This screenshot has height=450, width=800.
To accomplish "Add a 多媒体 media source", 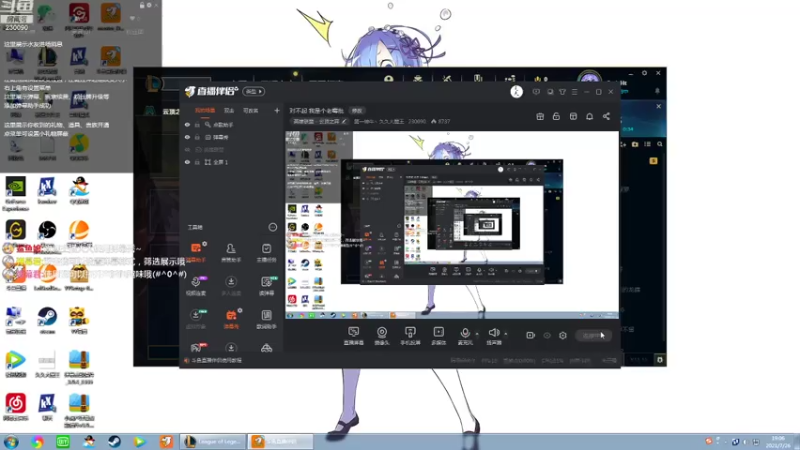I will (x=438, y=336).
